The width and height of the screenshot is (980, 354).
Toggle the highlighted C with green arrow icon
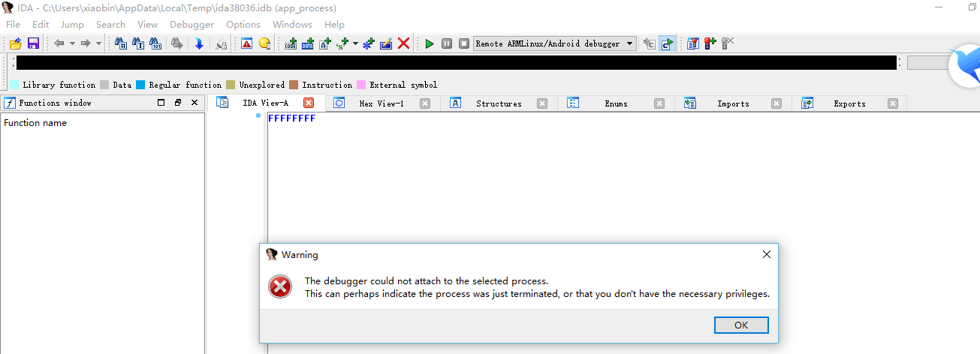coord(668,43)
